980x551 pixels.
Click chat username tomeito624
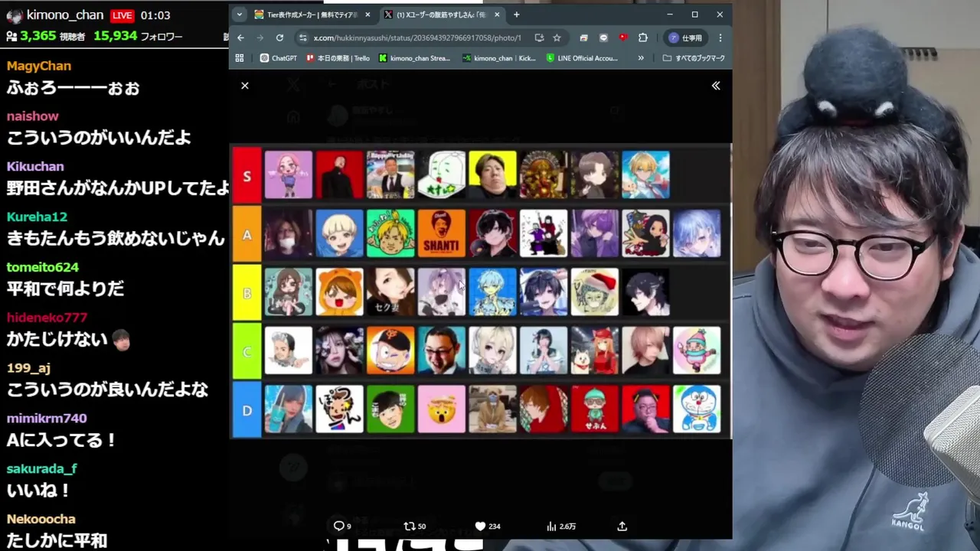pyautogui.click(x=43, y=267)
